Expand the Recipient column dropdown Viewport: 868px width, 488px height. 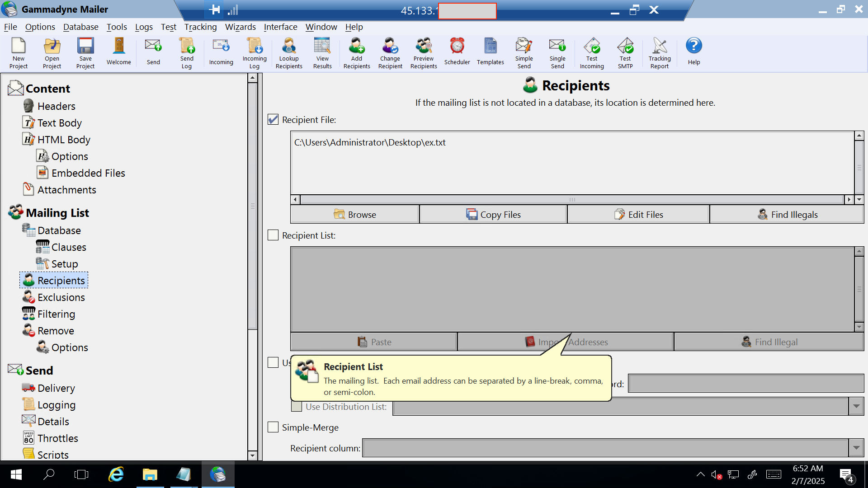click(x=856, y=448)
